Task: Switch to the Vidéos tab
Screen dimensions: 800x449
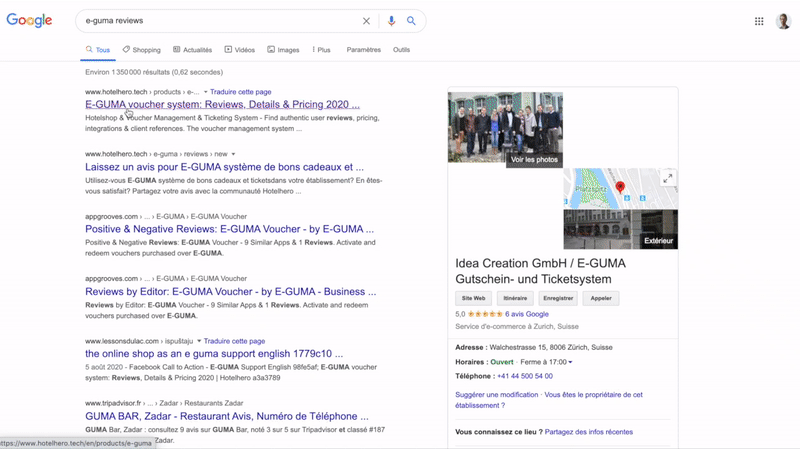Action: (240, 50)
